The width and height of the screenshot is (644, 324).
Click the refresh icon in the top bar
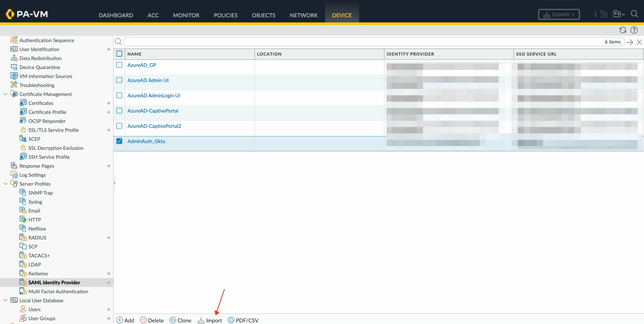point(623,30)
